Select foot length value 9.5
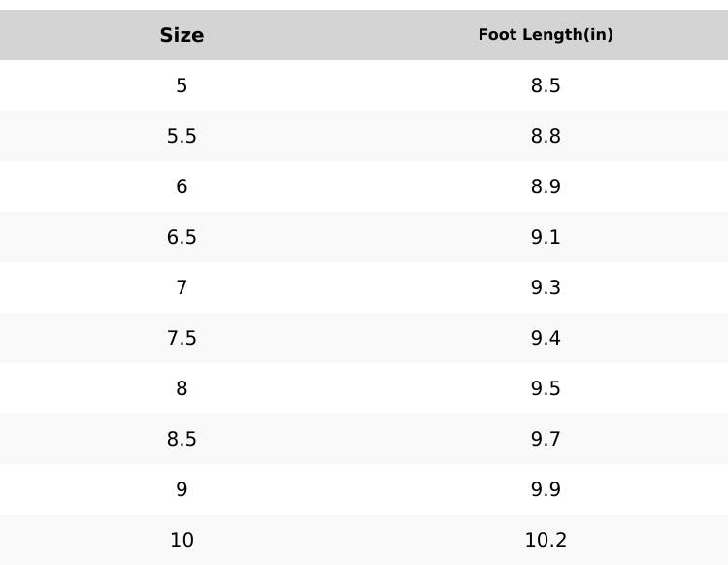The width and height of the screenshot is (728, 565). [x=546, y=388]
